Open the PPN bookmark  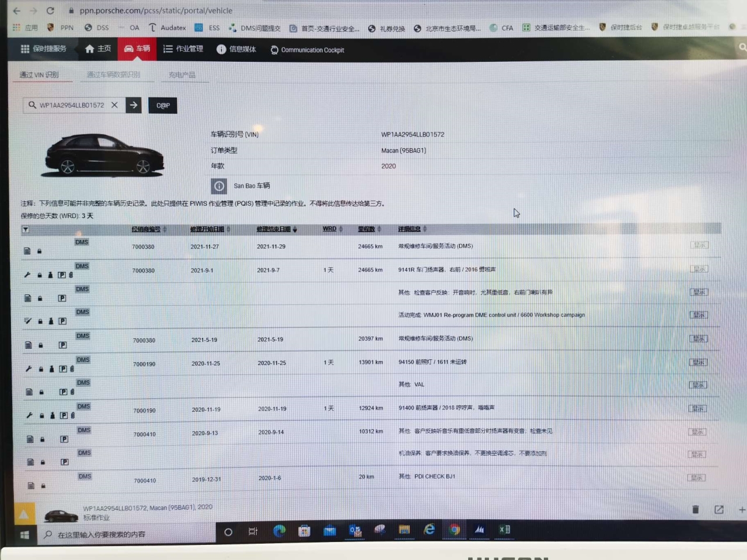61,27
